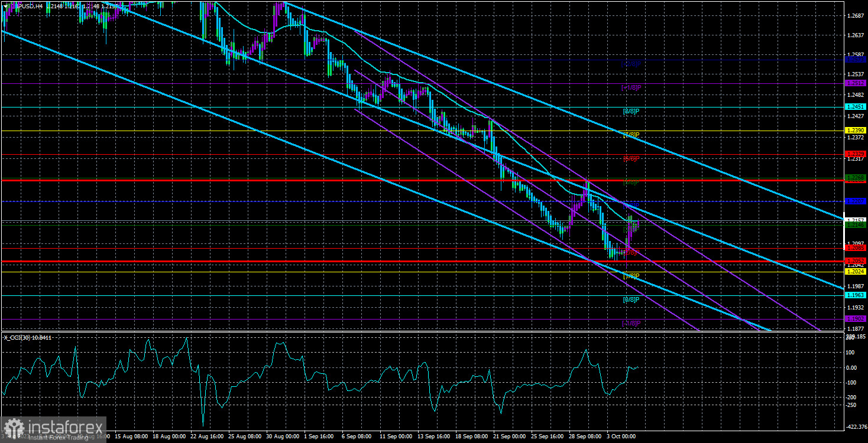Screen dimensions: 868x443
Task: Click the purple 1.1902 price tag
Action: [x=856, y=318]
